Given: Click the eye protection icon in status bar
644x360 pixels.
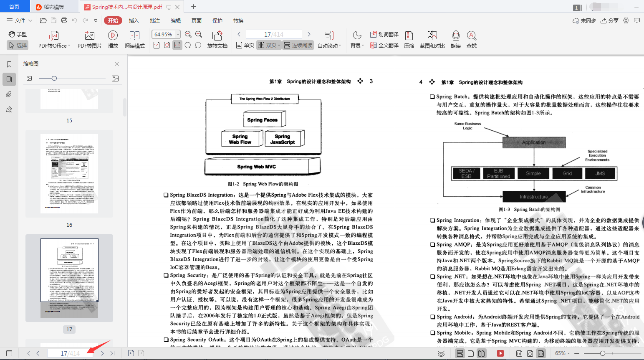Looking at the screenshot, I should point(441,353).
